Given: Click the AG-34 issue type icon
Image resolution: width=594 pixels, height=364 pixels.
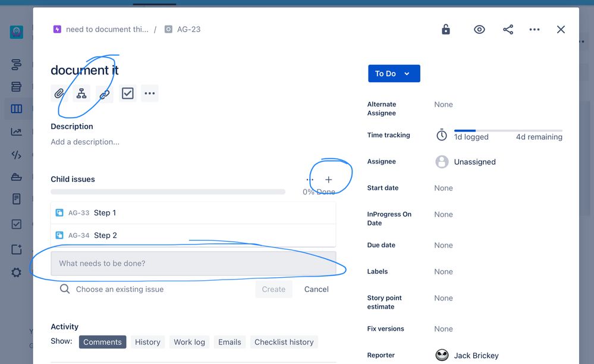Looking at the screenshot, I should (x=59, y=235).
